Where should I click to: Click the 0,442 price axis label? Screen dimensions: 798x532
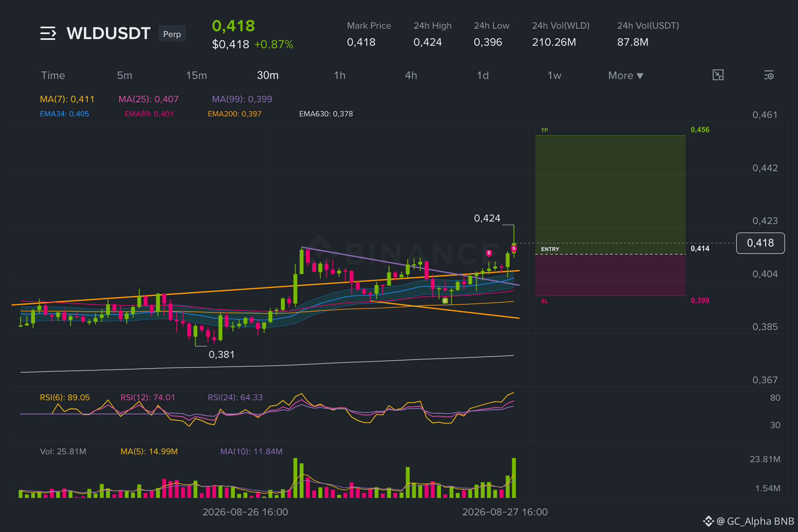pyautogui.click(x=765, y=168)
